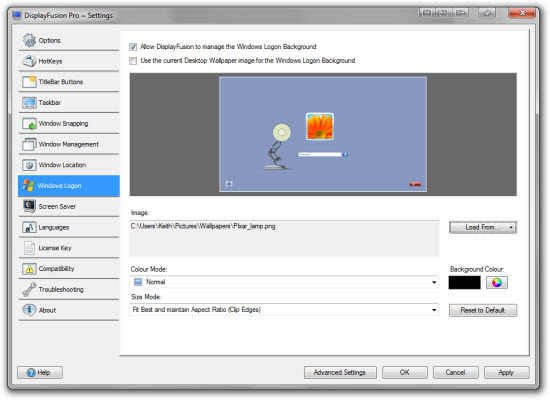The width and height of the screenshot is (550, 400).
Task: Select the Screen Saver tab
Action: 69,206
